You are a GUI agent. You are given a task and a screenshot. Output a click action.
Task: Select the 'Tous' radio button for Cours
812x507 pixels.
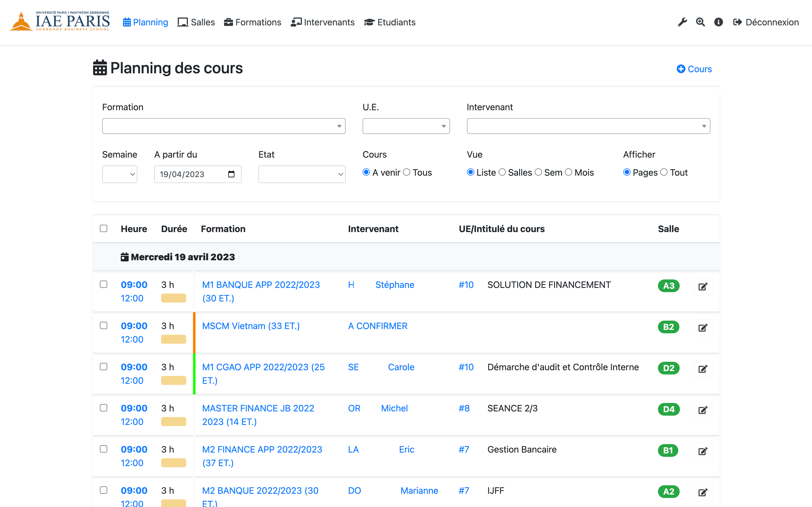coord(407,172)
